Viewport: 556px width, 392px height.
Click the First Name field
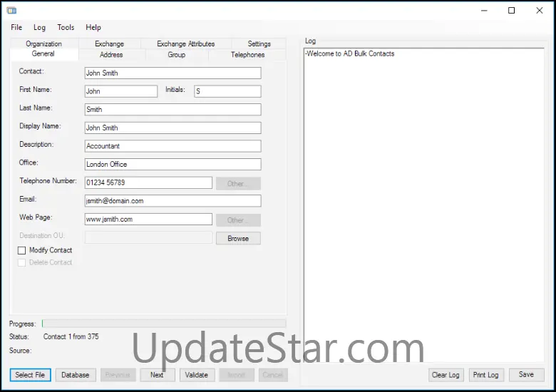click(x=121, y=91)
